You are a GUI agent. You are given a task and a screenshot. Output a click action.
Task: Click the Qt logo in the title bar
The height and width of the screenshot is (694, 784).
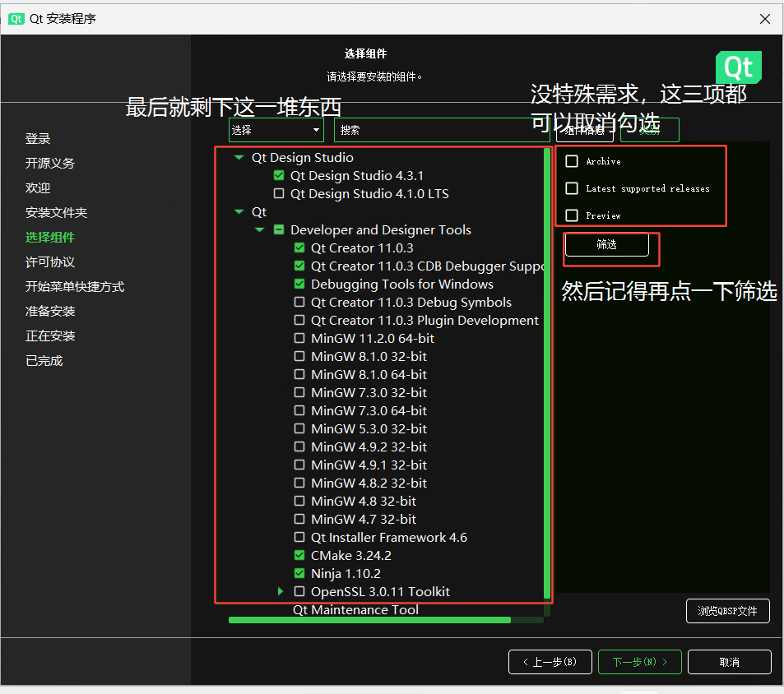coord(16,19)
